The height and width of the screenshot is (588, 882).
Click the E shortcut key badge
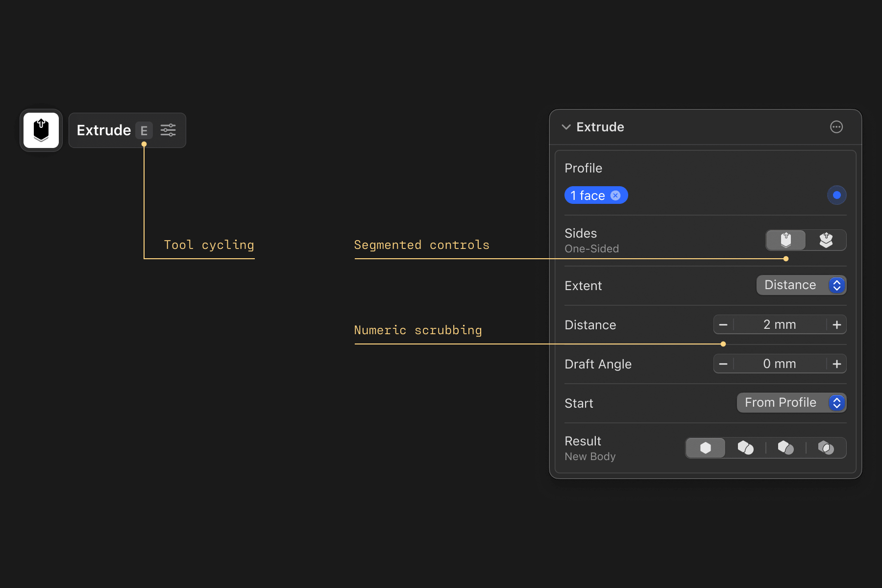[x=144, y=130]
